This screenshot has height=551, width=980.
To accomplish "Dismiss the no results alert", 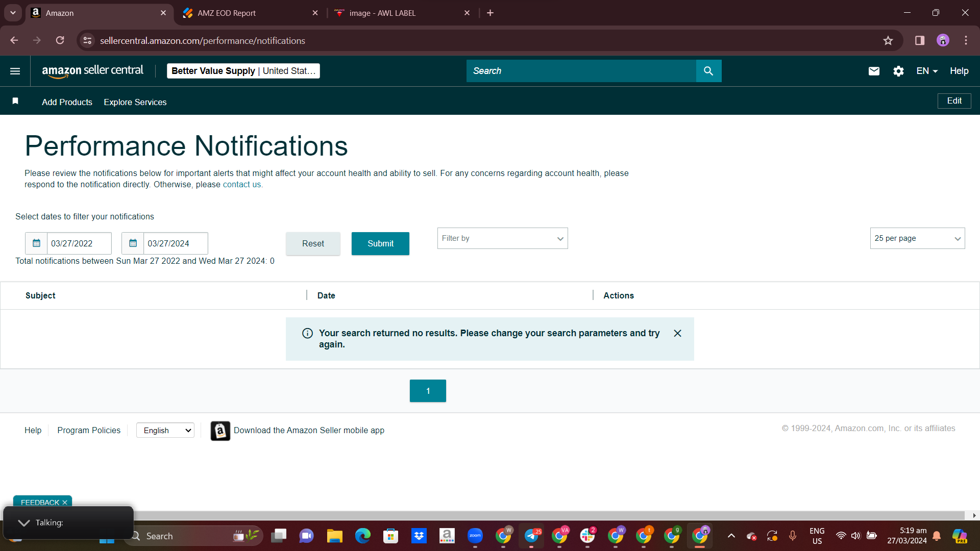I will click(x=677, y=333).
